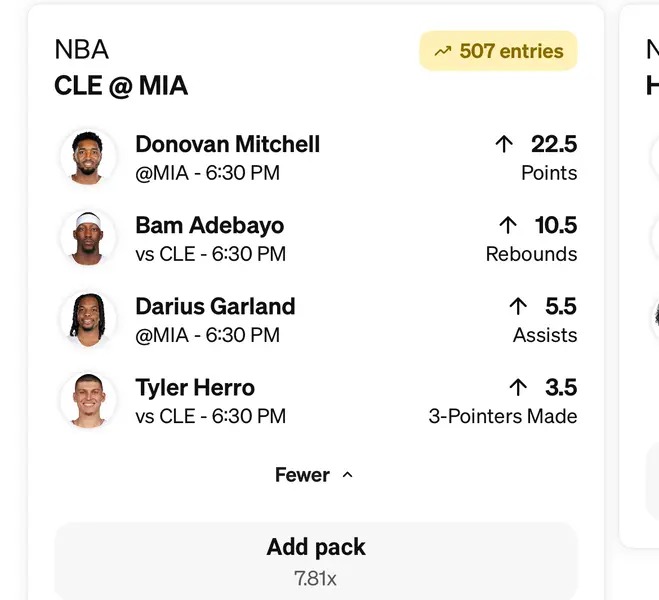
Task: Click Tyler Herro's player avatar
Action: click(x=88, y=400)
